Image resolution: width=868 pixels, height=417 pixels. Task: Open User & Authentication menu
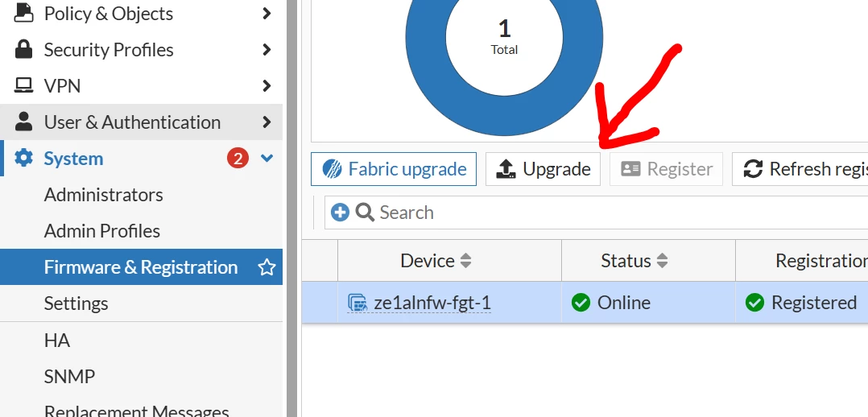(141, 122)
